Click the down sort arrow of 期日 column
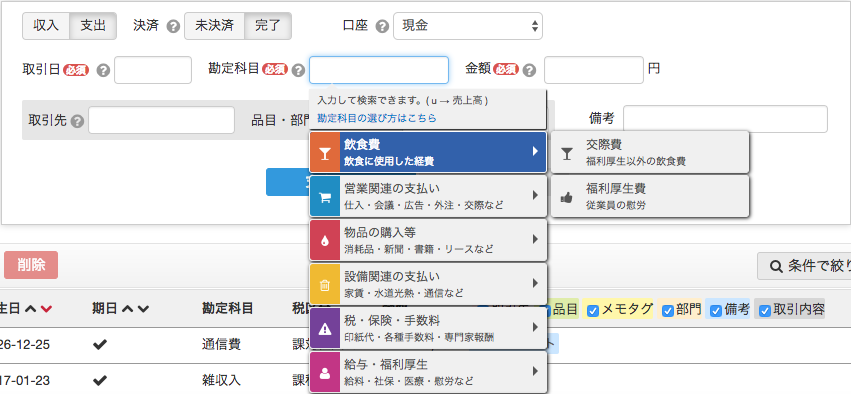The image size is (851, 394). (x=143, y=309)
